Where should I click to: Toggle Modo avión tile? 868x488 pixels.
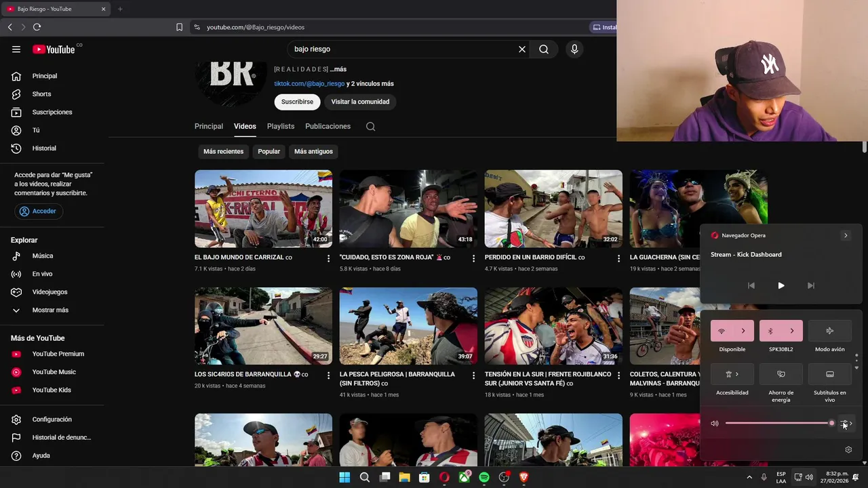pyautogui.click(x=829, y=331)
